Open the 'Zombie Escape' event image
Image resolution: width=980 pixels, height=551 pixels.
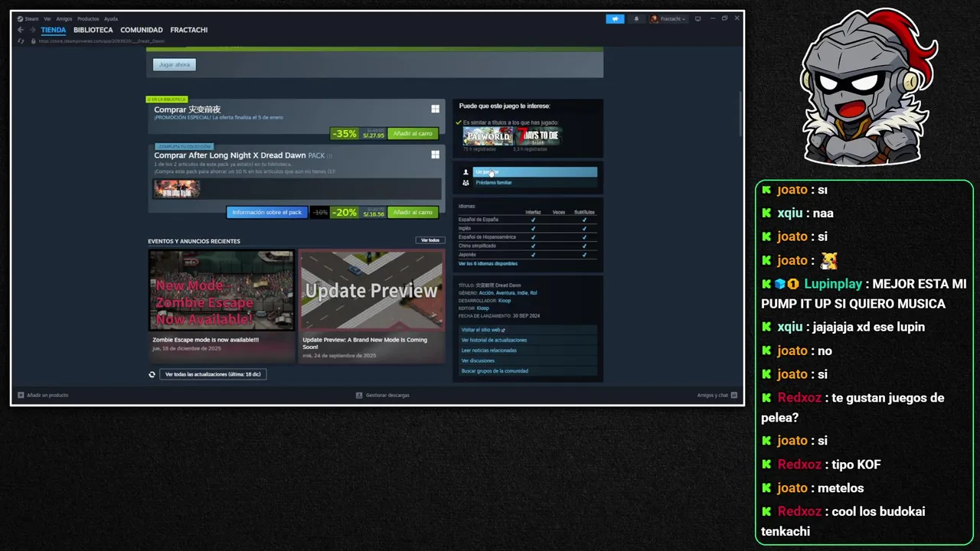(221, 290)
